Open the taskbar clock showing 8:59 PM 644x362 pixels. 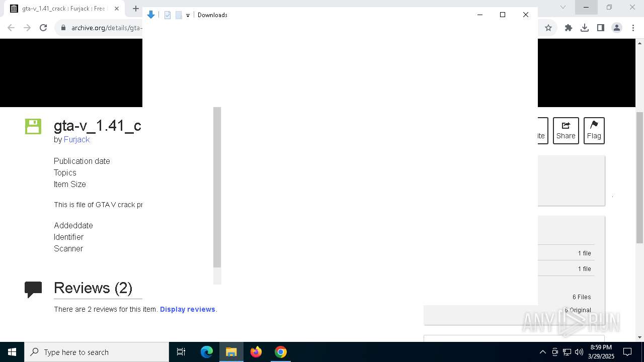601,352
